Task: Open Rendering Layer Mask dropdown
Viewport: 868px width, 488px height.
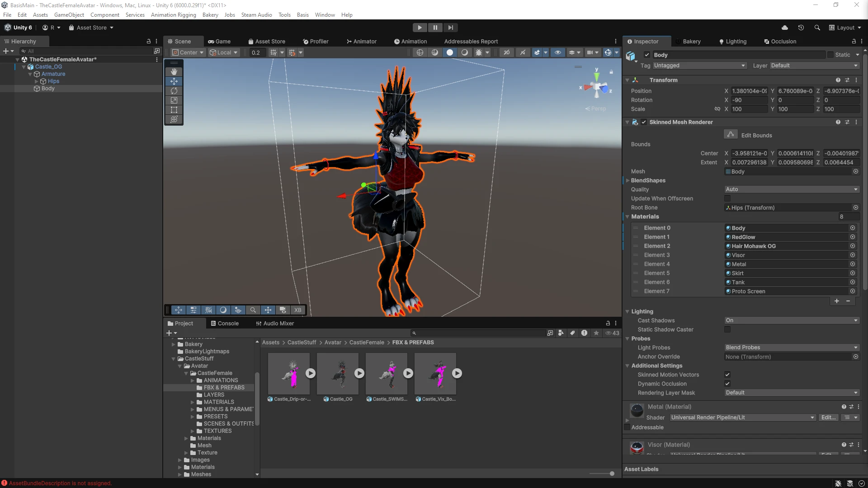Action: (792, 393)
